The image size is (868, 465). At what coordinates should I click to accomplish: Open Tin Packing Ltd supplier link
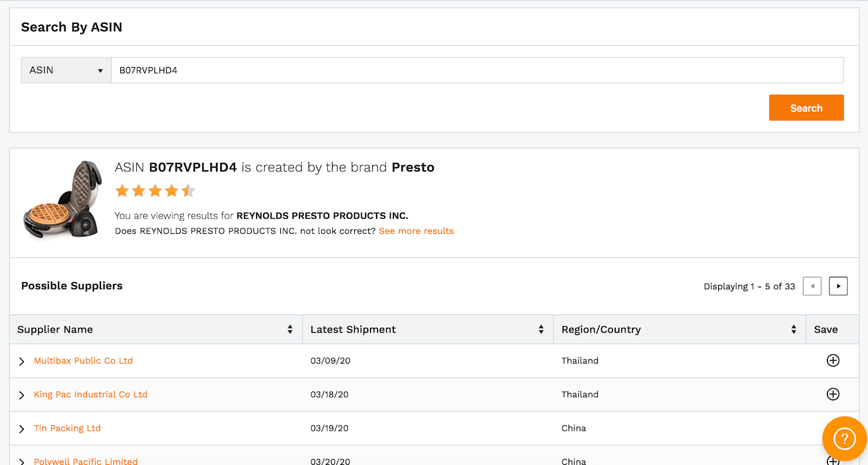[x=67, y=428]
